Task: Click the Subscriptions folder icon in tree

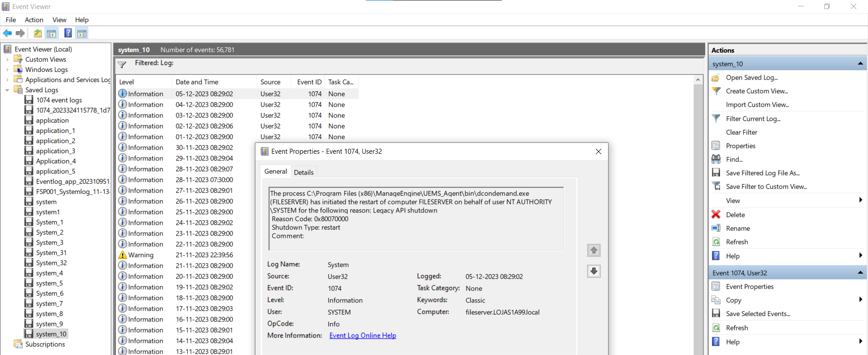Action: [x=18, y=344]
